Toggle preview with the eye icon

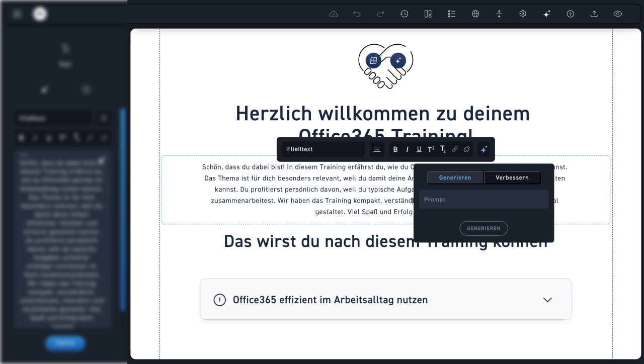coord(618,14)
